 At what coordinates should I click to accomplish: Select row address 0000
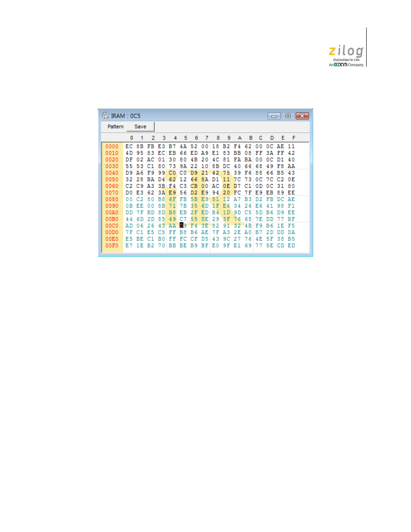pos(112,146)
